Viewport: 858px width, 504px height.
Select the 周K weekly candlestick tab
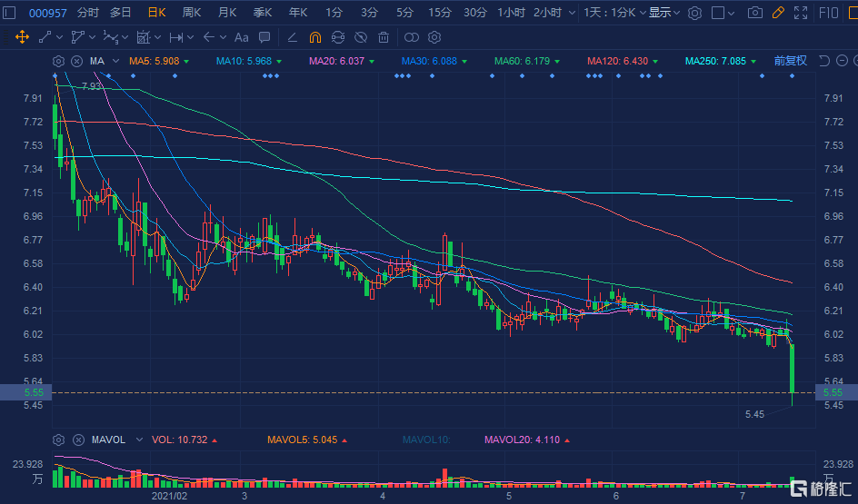point(192,13)
